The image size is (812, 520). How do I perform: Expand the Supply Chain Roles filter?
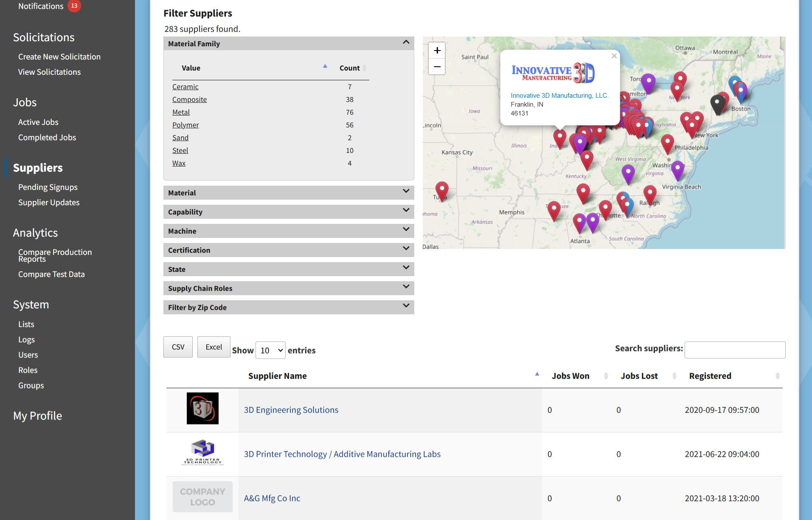point(289,288)
